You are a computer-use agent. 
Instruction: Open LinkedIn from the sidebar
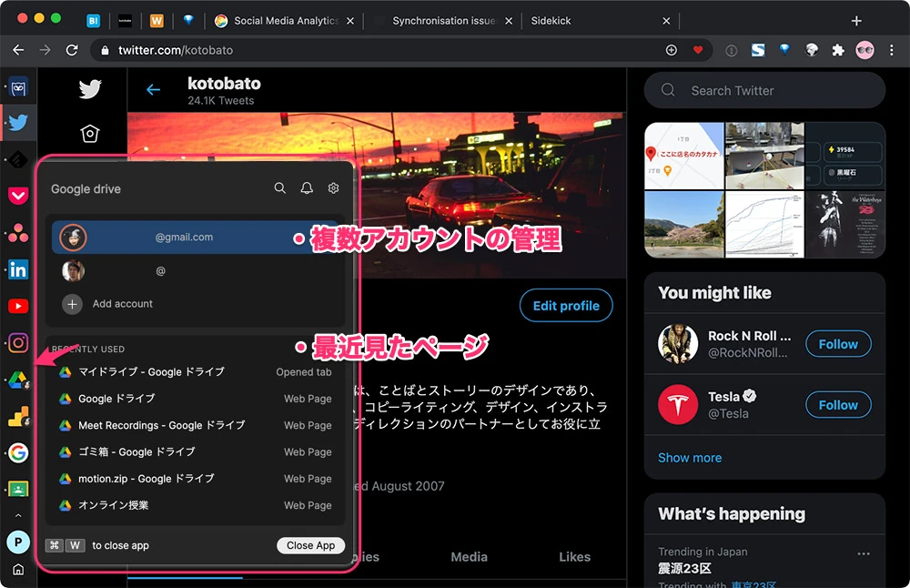pyautogui.click(x=18, y=269)
